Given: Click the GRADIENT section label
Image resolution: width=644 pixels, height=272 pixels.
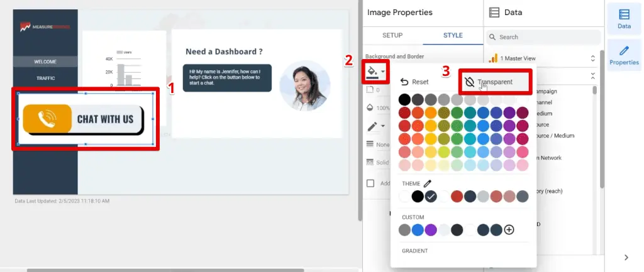Looking at the screenshot, I should (x=415, y=251).
